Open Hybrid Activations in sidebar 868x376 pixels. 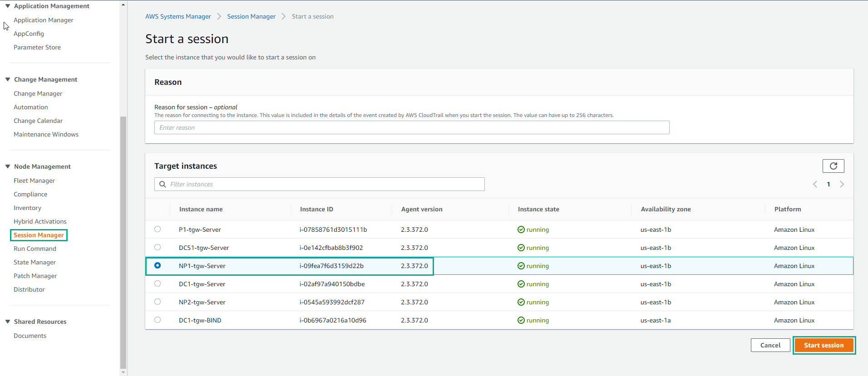tap(40, 221)
